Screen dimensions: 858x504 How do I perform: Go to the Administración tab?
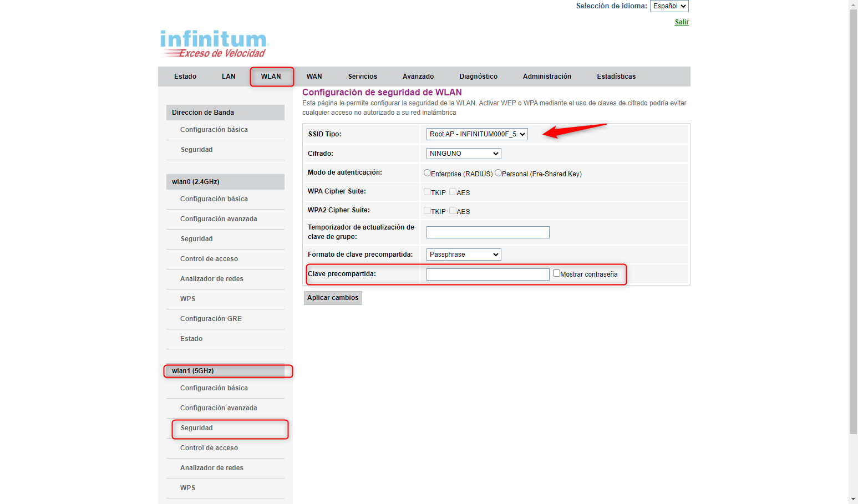point(547,77)
